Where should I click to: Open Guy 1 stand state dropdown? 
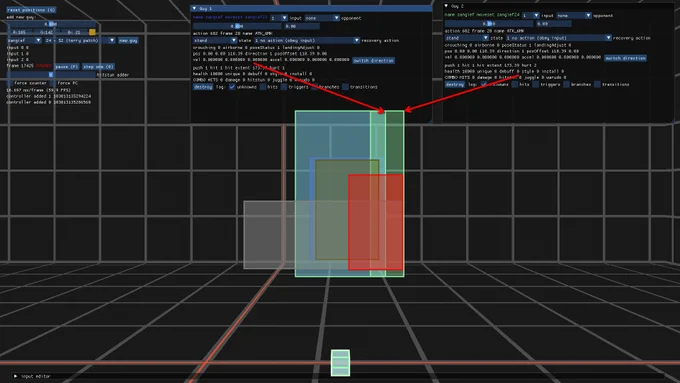coord(215,40)
